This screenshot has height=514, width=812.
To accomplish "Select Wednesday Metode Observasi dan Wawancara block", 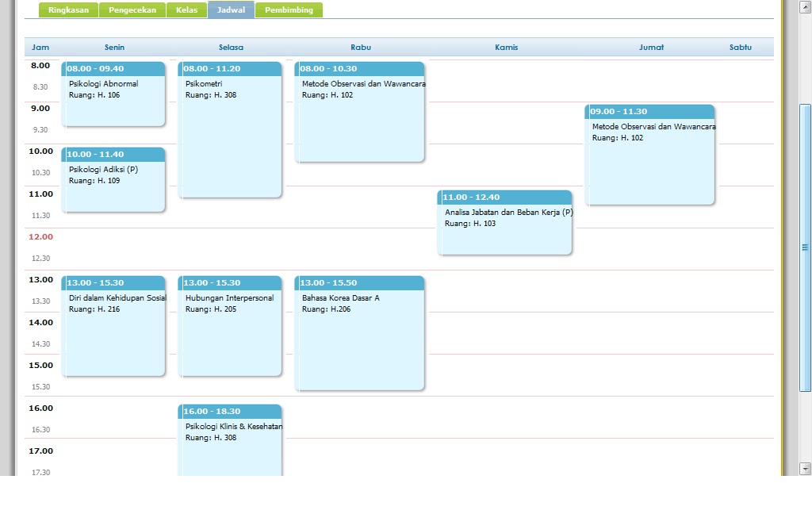I will 359,112.
